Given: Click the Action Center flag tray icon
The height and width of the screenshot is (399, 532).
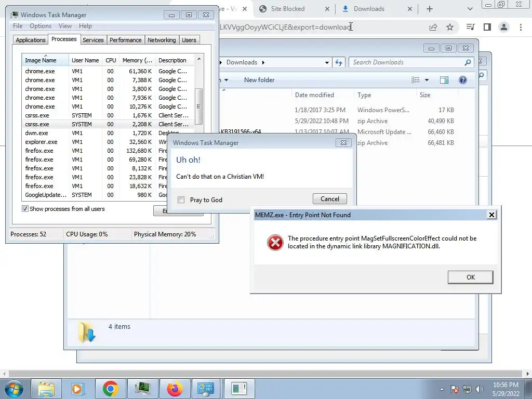Looking at the screenshot, I should [x=455, y=389].
